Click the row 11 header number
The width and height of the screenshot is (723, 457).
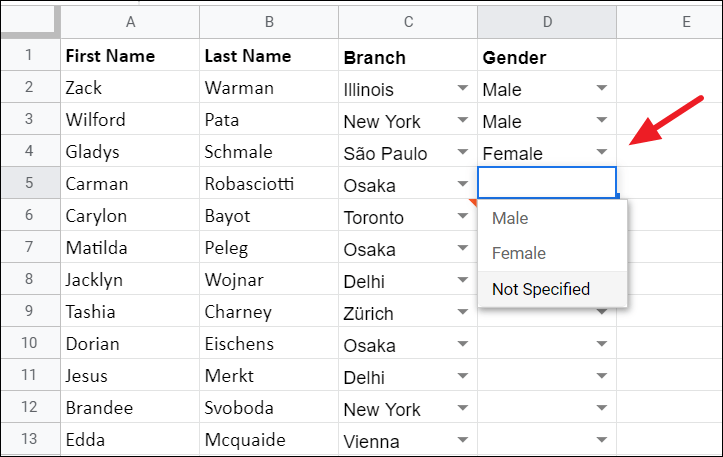[x=29, y=376]
